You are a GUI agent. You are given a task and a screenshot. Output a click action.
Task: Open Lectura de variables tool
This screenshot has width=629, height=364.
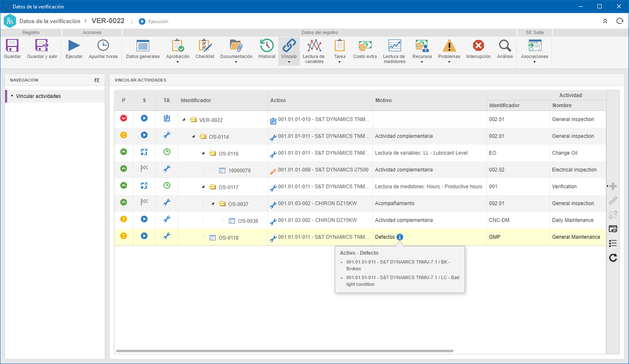pos(314,51)
